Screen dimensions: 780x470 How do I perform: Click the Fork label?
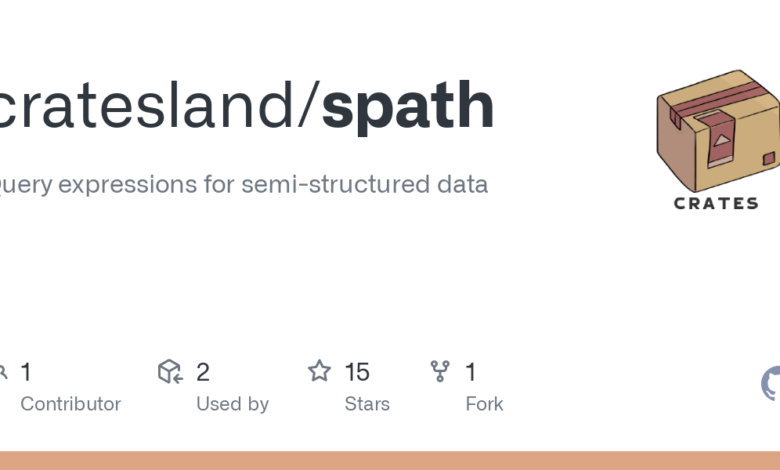484,404
